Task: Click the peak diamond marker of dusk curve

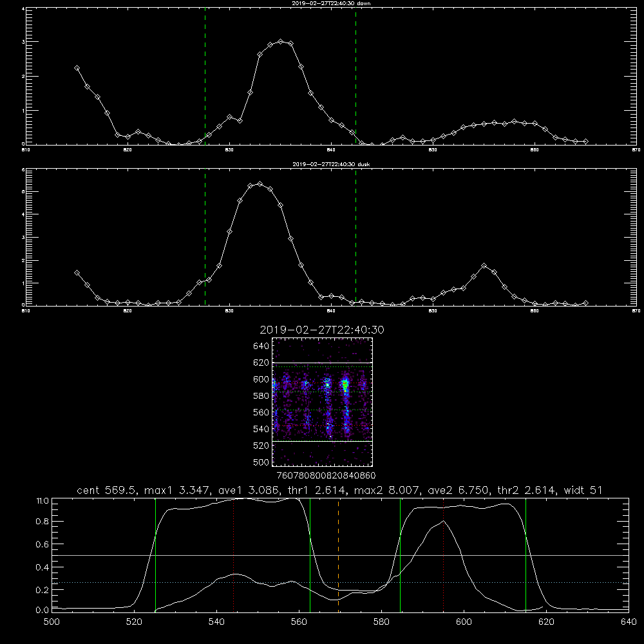Action: 260,184
